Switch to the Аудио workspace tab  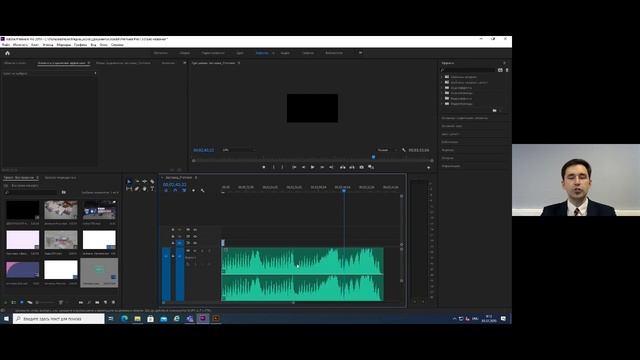tap(285, 53)
